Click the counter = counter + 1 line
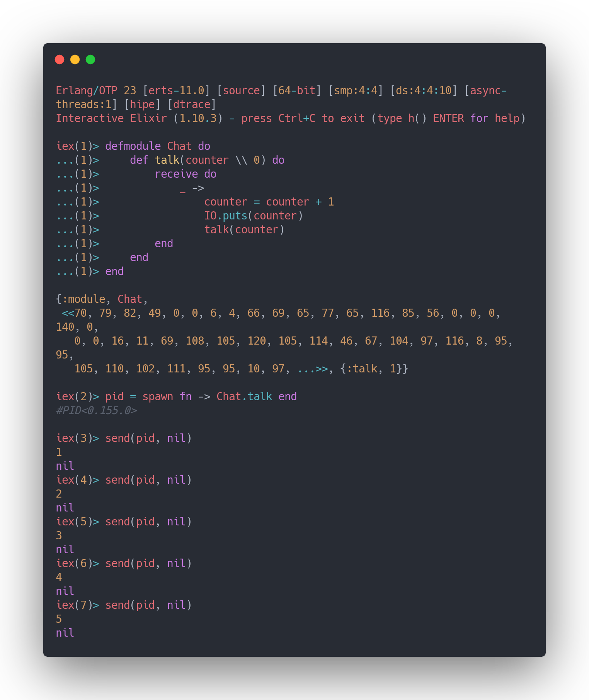Viewport: 589px width, 700px height. coord(269,202)
